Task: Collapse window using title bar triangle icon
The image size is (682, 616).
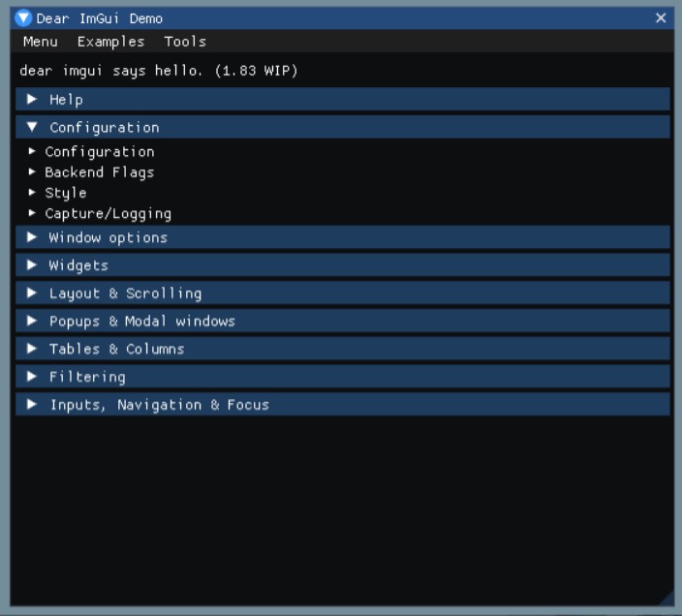Action: (x=23, y=18)
